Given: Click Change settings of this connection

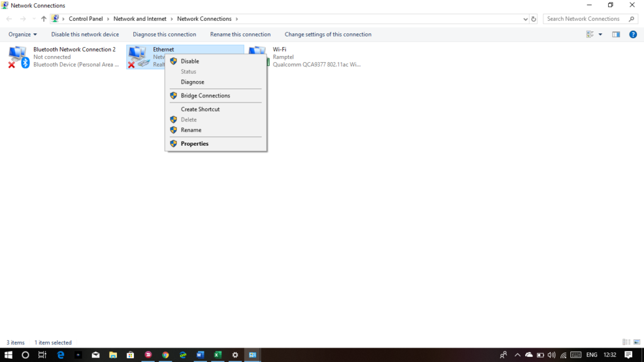Looking at the screenshot, I should 328,35.
